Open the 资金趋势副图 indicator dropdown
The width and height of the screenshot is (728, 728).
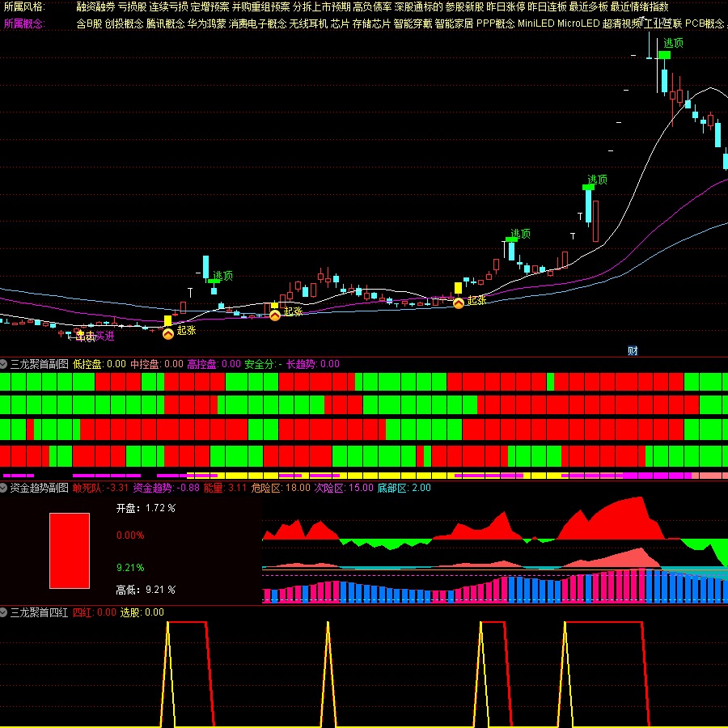click(4, 488)
